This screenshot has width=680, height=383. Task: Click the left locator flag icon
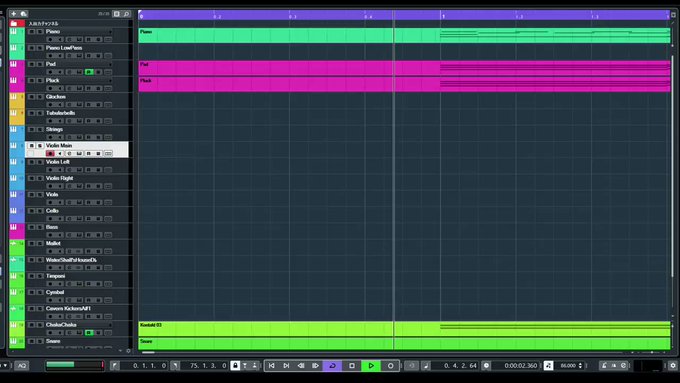(x=114, y=366)
